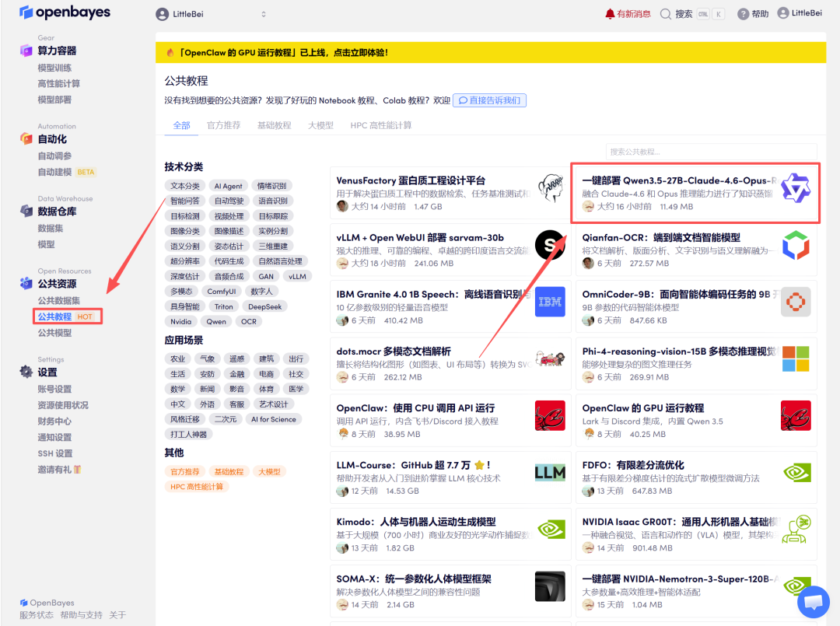This screenshot has width=840, height=626.
Task: Click the 数据仓库 sidebar icon
Action: [x=26, y=211]
